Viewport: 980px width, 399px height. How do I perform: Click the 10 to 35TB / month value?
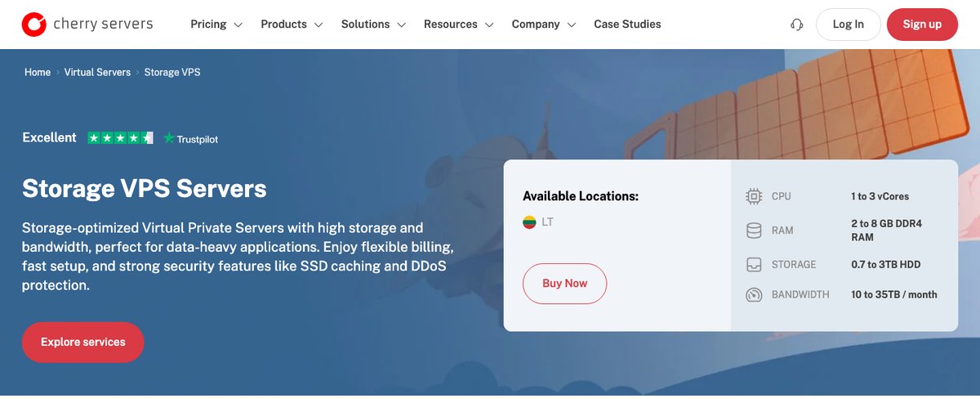(x=894, y=294)
